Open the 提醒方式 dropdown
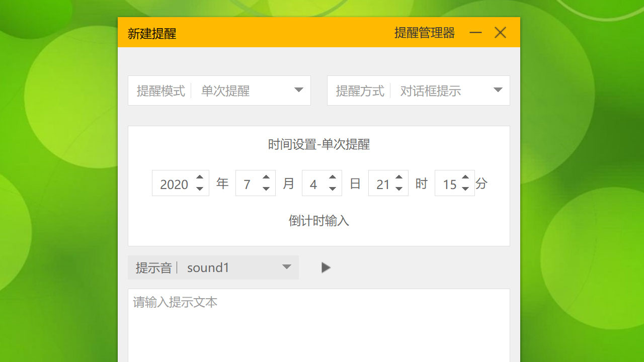 (x=498, y=90)
